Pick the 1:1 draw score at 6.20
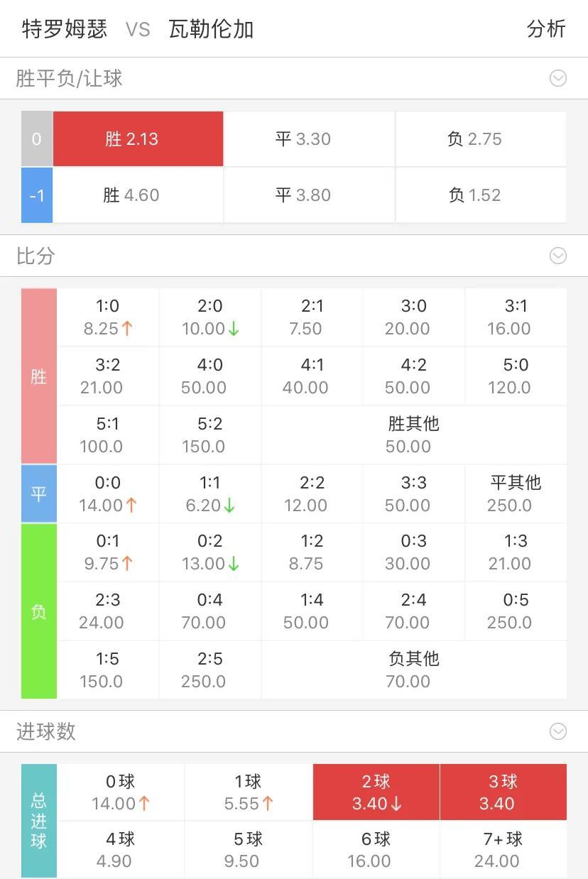This screenshot has height=879, width=588. 210,494
